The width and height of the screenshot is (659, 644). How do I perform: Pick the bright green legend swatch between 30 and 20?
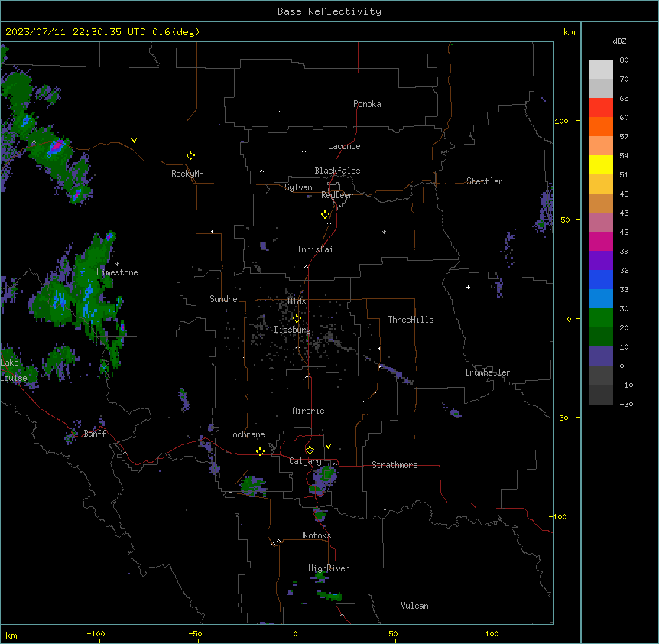point(601,318)
